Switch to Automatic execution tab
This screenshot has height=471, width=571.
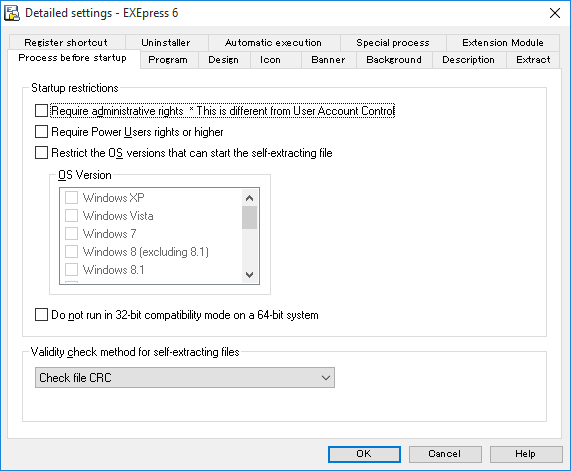pyautogui.click(x=273, y=43)
